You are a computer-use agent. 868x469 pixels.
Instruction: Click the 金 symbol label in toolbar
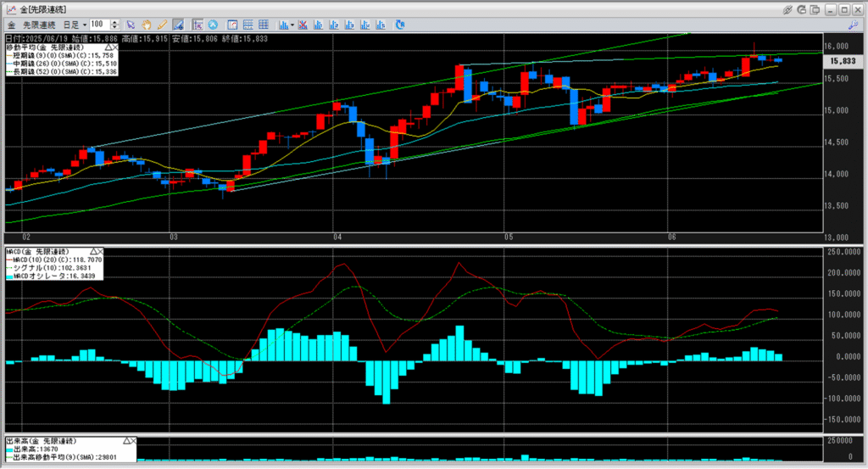[12, 25]
